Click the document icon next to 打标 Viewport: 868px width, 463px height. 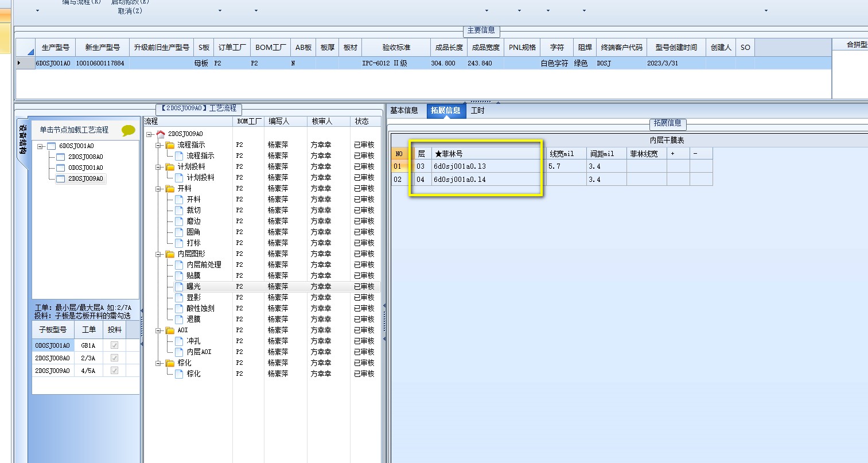point(179,243)
